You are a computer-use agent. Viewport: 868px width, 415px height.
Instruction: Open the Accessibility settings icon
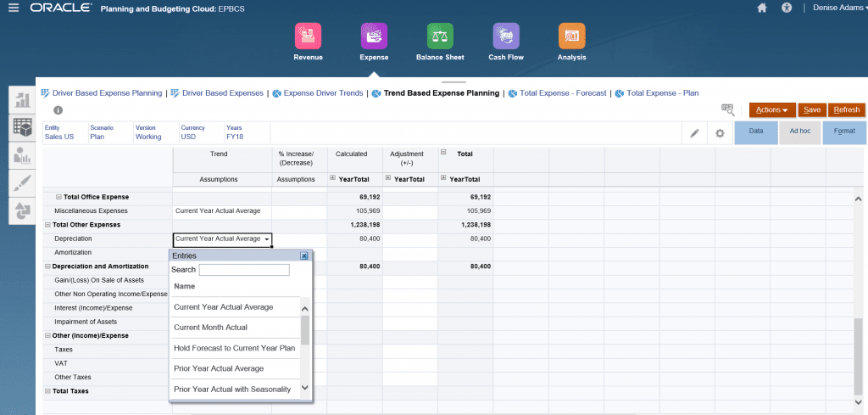pos(787,8)
